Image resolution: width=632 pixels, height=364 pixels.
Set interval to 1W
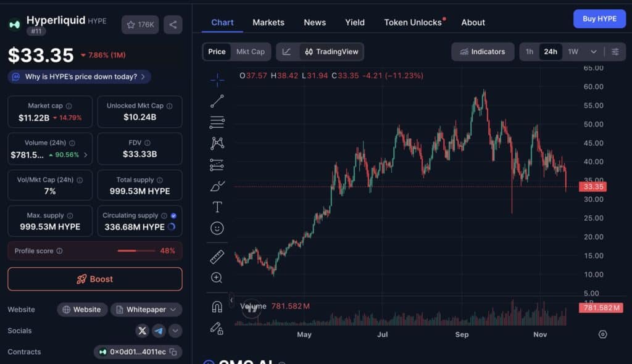coord(573,52)
